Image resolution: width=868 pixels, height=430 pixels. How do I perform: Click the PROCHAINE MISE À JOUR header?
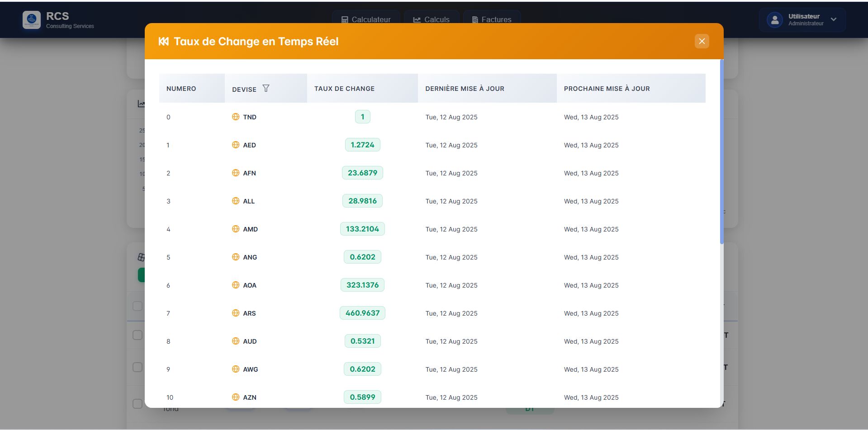(631, 88)
